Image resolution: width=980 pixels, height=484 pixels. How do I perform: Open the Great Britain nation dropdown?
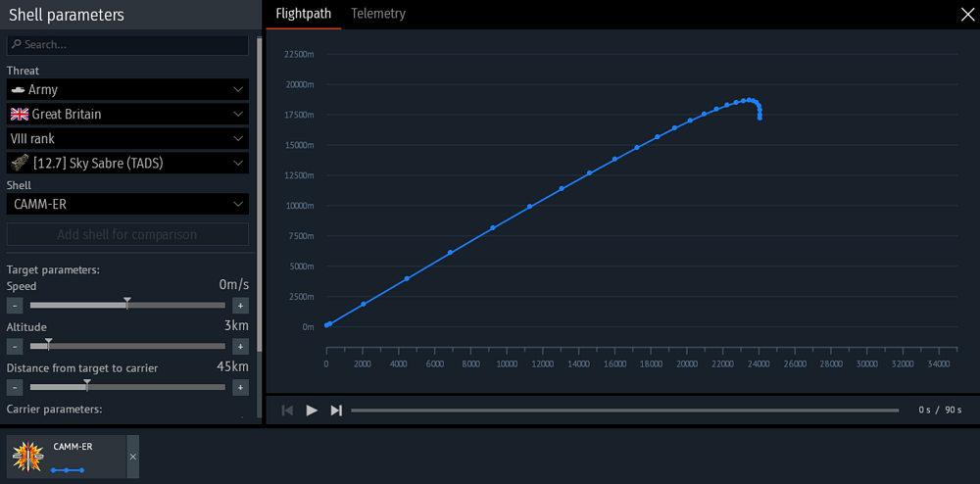coord(127,115)
